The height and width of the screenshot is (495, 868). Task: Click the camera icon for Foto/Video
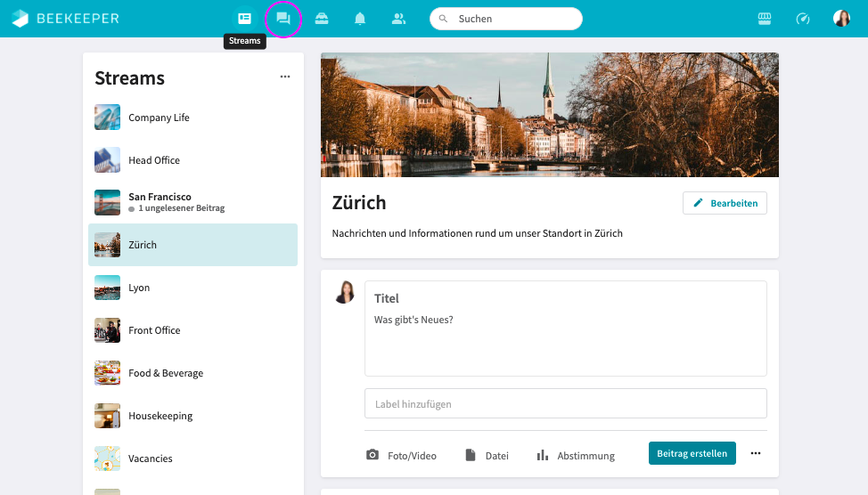373,455
